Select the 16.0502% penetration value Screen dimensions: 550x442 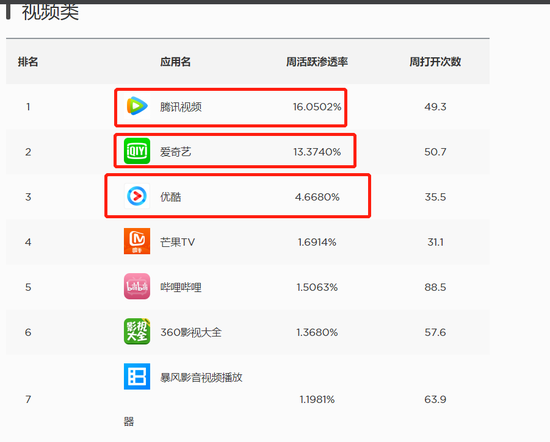click(x=317, y=107)
